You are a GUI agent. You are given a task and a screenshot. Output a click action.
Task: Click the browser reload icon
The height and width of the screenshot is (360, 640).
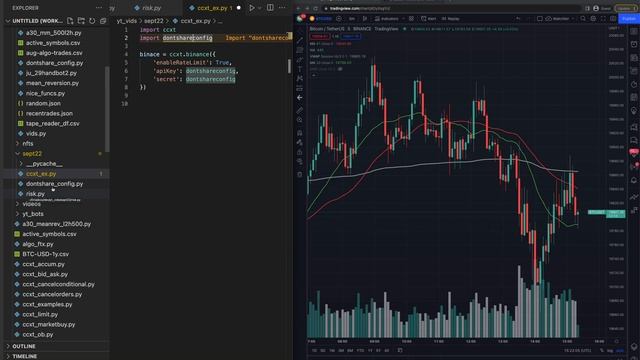316,8
